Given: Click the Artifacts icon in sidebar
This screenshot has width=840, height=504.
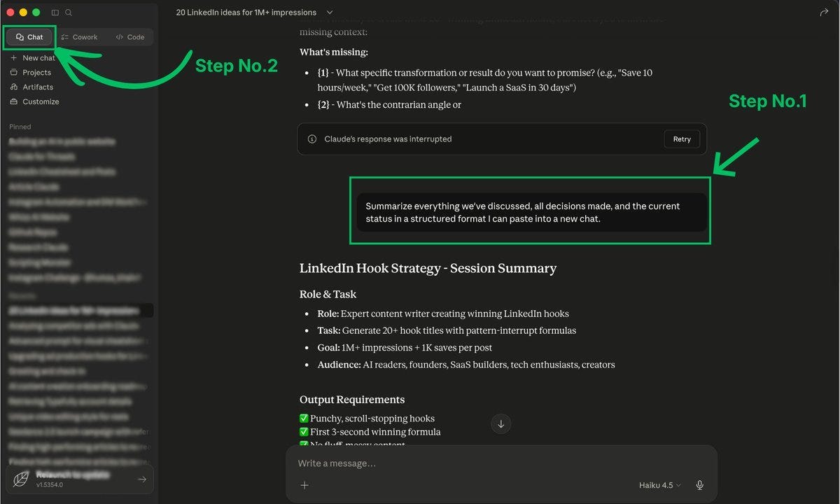Looking at the screenshot, I should (x=14, y=87).
